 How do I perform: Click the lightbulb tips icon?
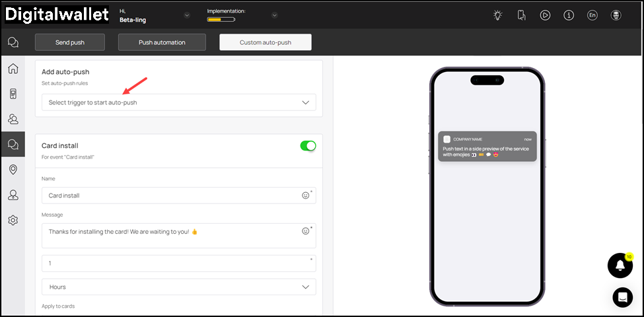coord(498,15)
